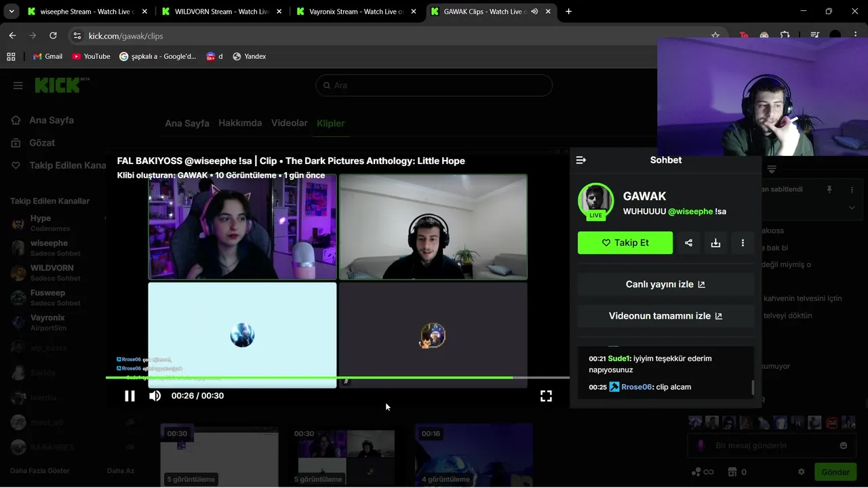
Task: Open the YouTube bookmark
Action: coord(91,56)
